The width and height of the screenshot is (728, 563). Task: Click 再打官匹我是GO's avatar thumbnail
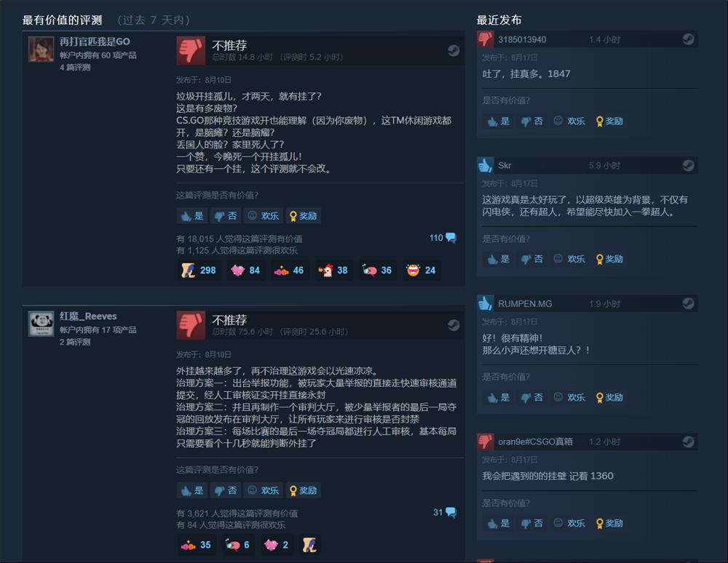pyautogui.click(x=41, y=49)
